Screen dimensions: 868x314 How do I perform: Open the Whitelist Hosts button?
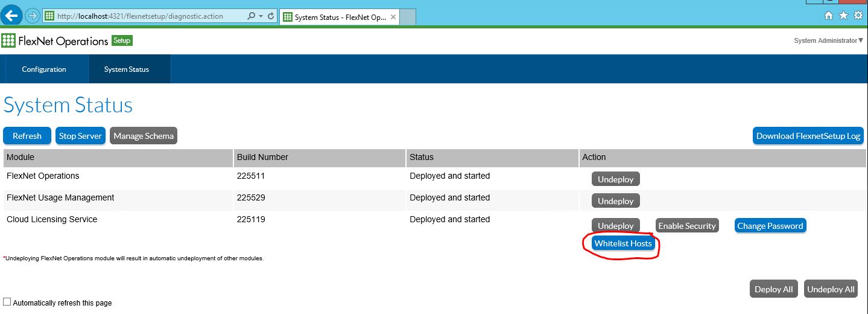(x=623, y=243)
